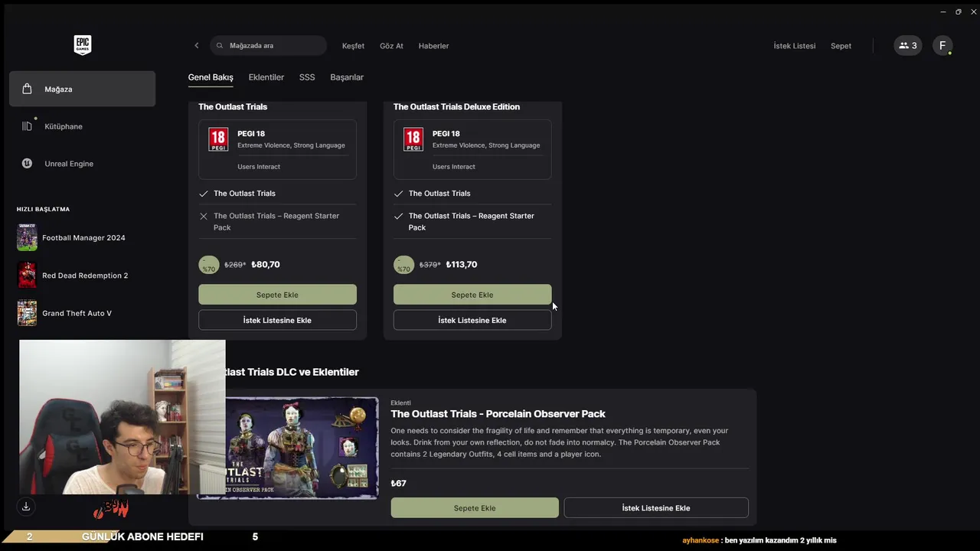The height and width of the screenshot is (551, 980).
Task: Add Porcelain Observer Pack to cart
Action: 475,508
